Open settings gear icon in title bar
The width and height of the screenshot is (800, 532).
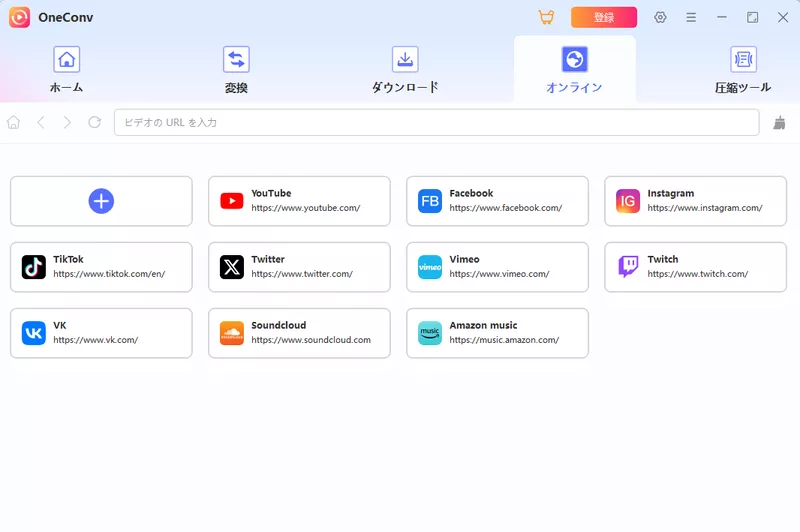660,17
